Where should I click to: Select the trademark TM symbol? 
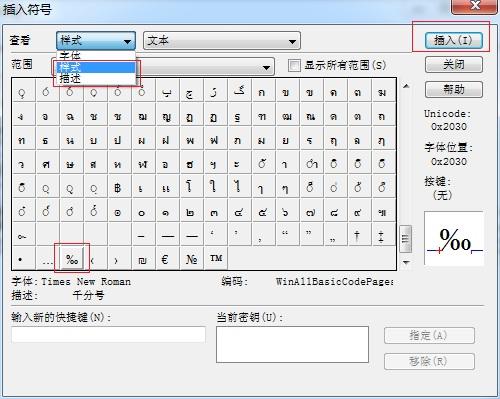click(x=216, y=259)
